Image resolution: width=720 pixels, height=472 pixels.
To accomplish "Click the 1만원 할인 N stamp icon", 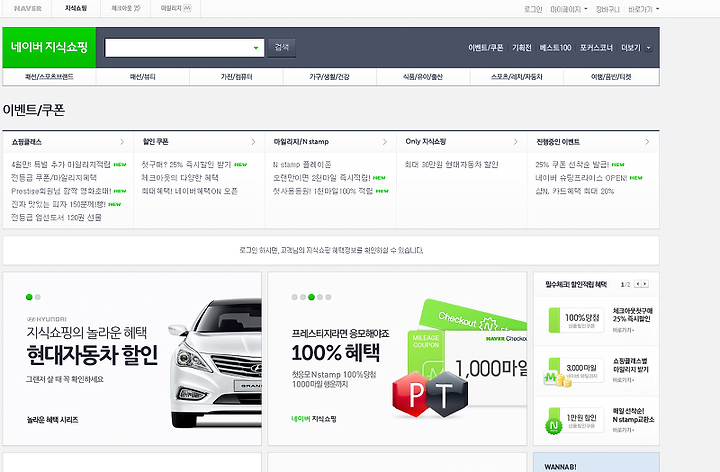I will click(x=574, y=421).
